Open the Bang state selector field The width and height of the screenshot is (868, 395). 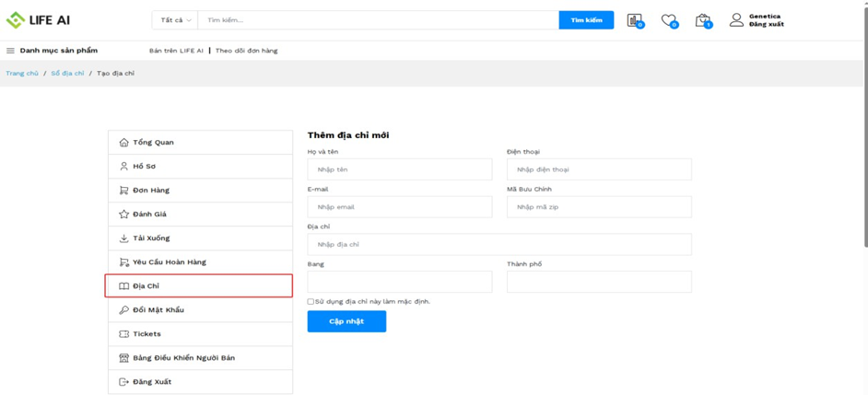click(399, 282)
